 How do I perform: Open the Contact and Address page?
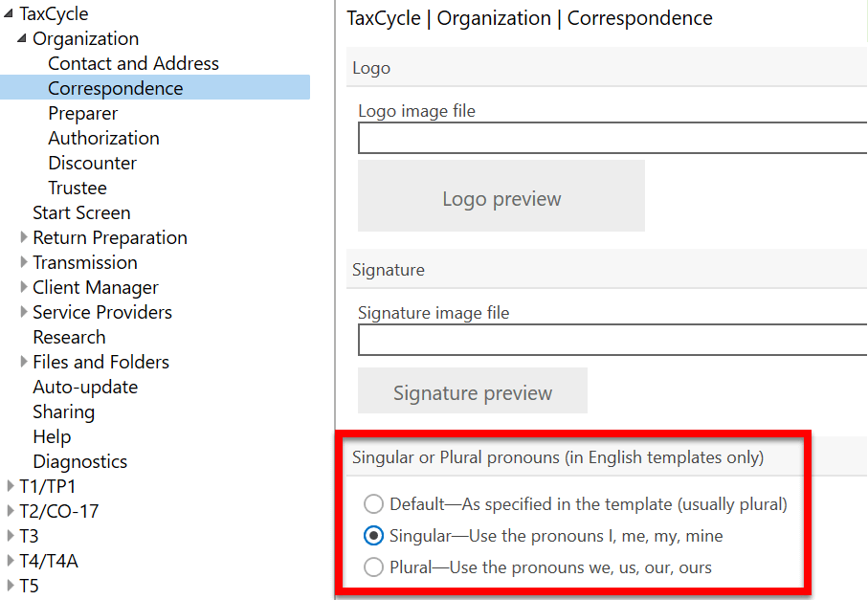point(133,64)
